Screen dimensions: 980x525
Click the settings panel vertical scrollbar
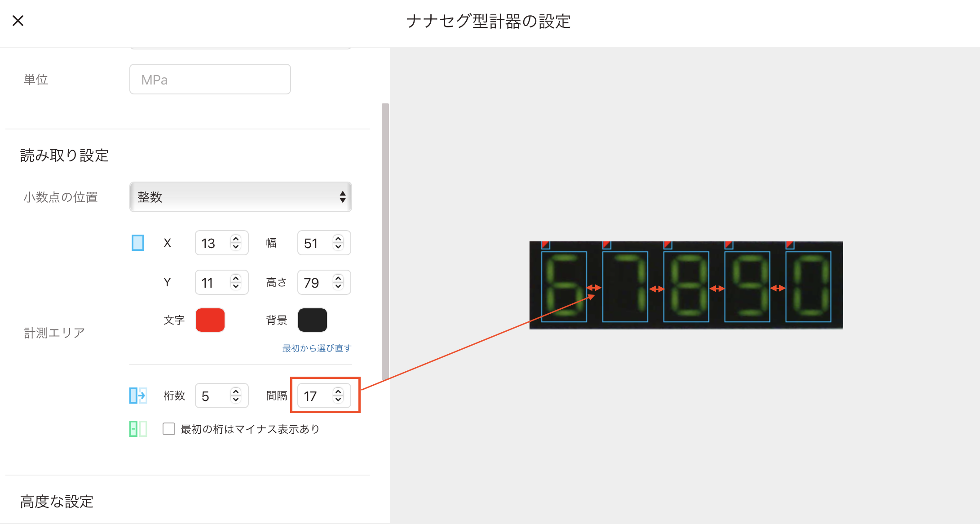tap(385, 243)
